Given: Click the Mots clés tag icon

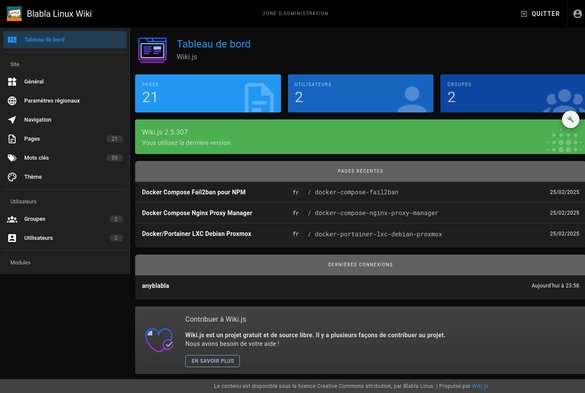Looking at the screenshot, I should (12, 157).
